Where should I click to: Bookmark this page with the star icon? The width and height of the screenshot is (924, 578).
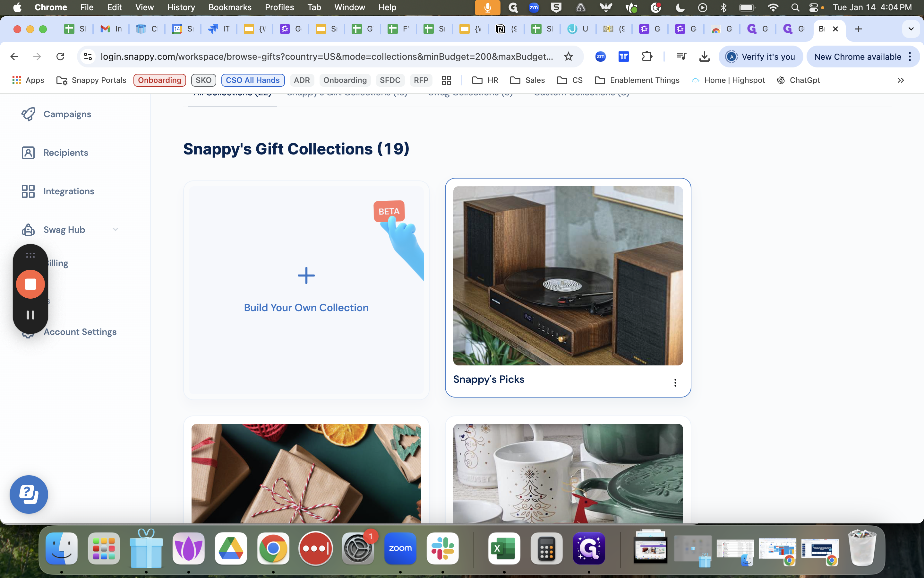(x=569, y=57)
